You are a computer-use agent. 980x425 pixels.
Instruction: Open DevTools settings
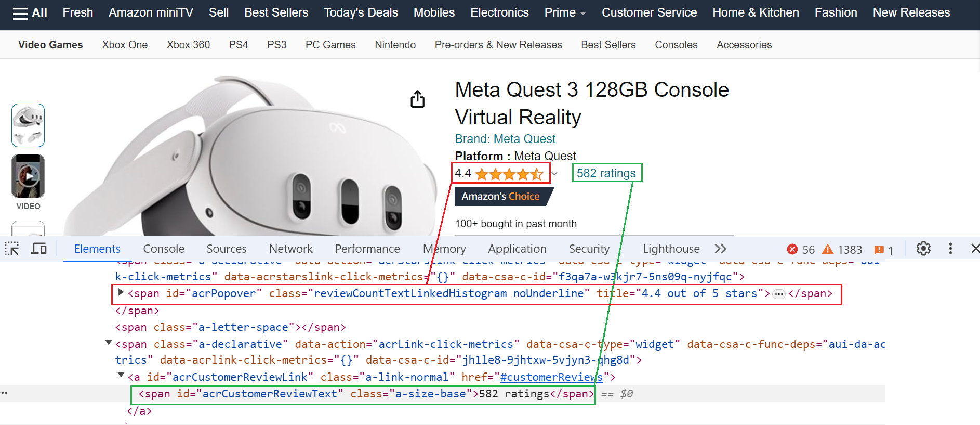923,249
